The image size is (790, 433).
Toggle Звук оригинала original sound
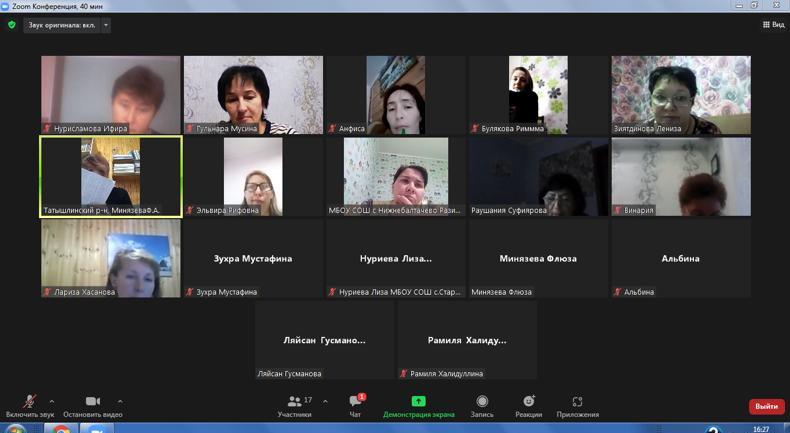click(61, 25)
